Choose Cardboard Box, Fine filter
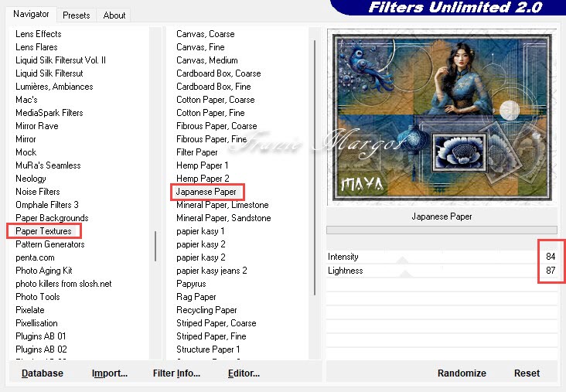This screenshot has height=392, width=566. 213,87
